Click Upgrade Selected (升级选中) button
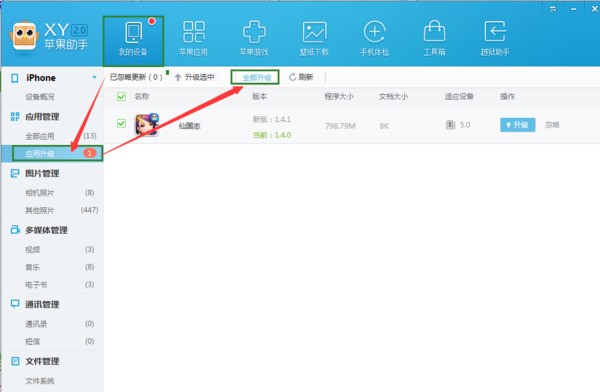Screen dimensions: 600x392 coord(194,77)
